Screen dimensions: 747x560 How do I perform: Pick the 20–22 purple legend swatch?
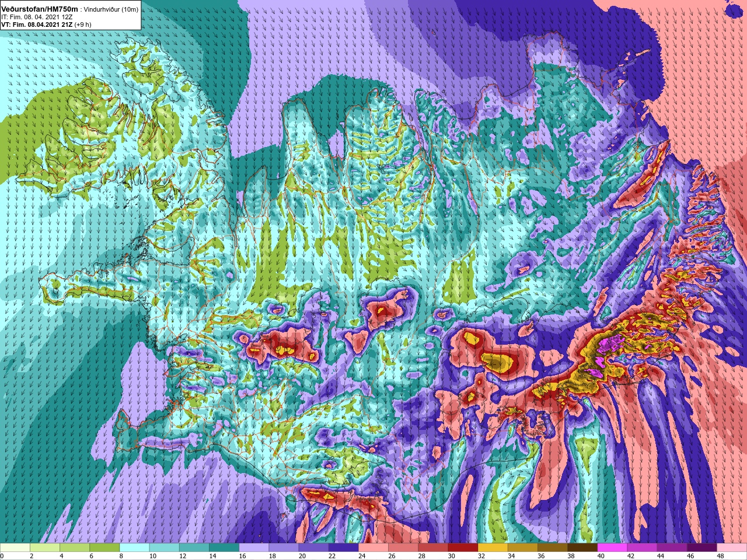tap(313, 548)
